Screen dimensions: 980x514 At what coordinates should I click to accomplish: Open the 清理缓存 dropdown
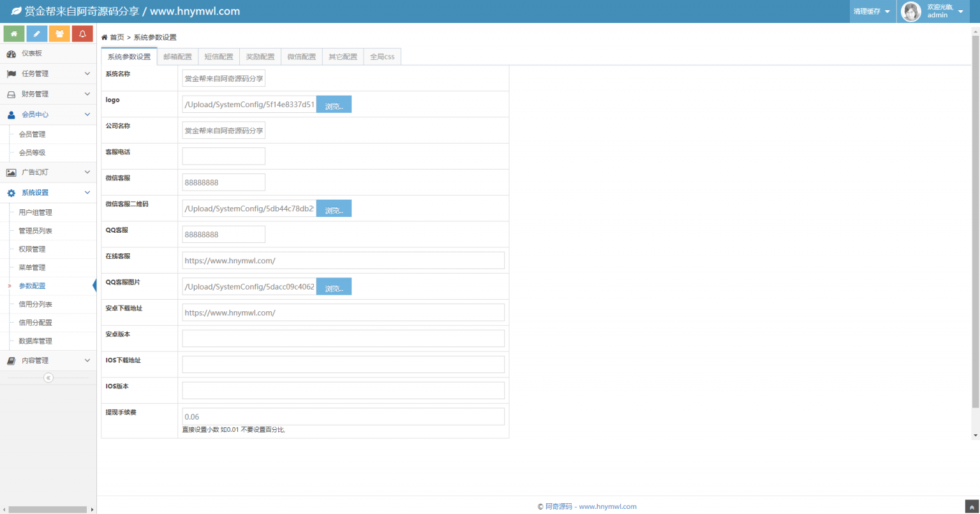click(872, 11)
